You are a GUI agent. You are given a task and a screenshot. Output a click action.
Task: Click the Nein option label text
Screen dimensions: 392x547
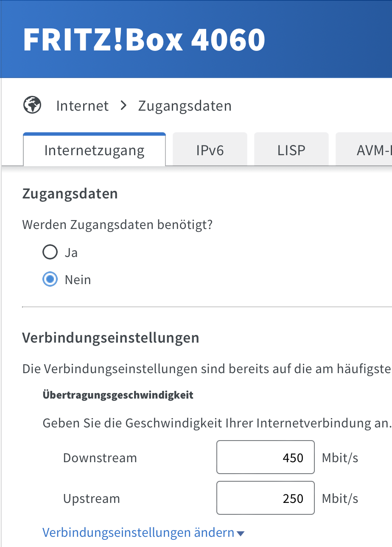(78, 280)
